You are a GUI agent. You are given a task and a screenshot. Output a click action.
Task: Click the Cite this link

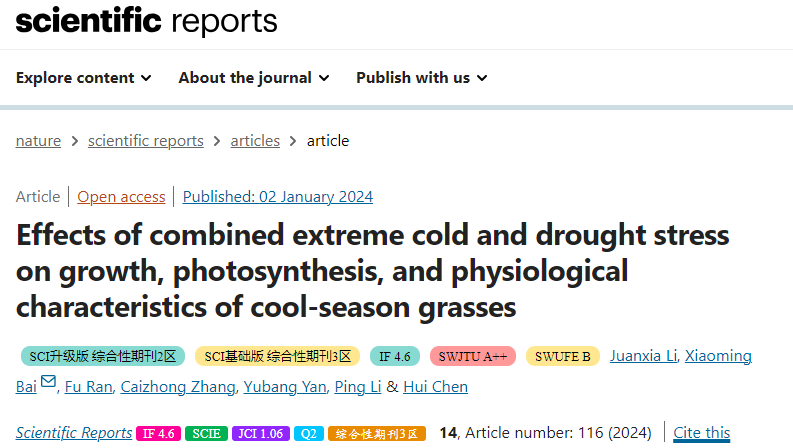click(701, 433)
